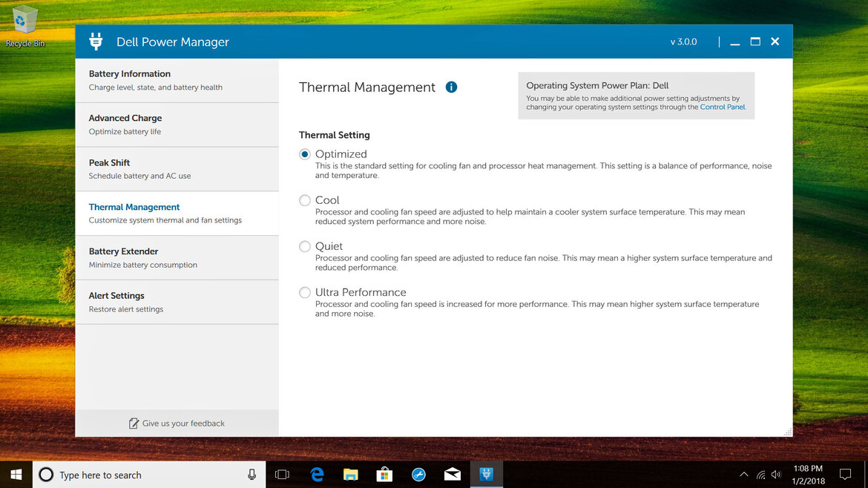Click the Thermal Management info icon
Image resolution: width=868 pixels, height=488 pixels.
(x=451, y=87)
